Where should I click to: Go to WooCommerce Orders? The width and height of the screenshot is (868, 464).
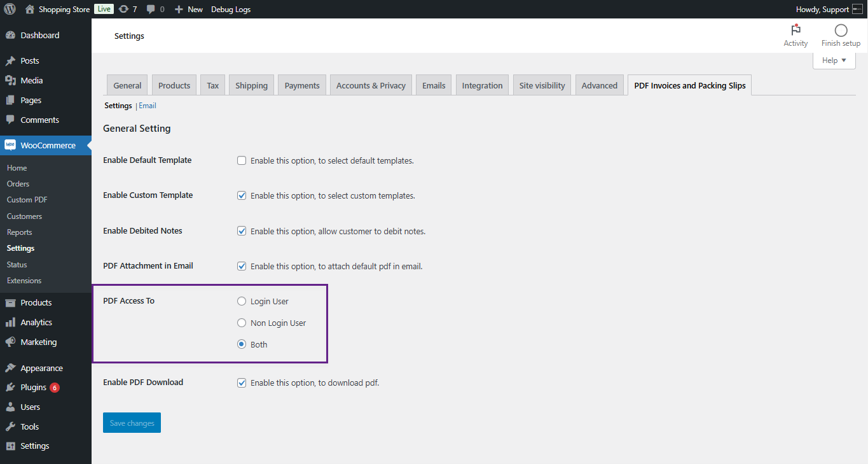[x=18, y=184]
